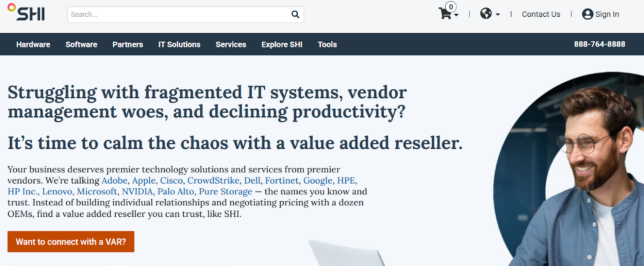This screenshot has width=644, height=266.
Task: Follow the Adobe vendor link
Action: (x=114, y=180)
